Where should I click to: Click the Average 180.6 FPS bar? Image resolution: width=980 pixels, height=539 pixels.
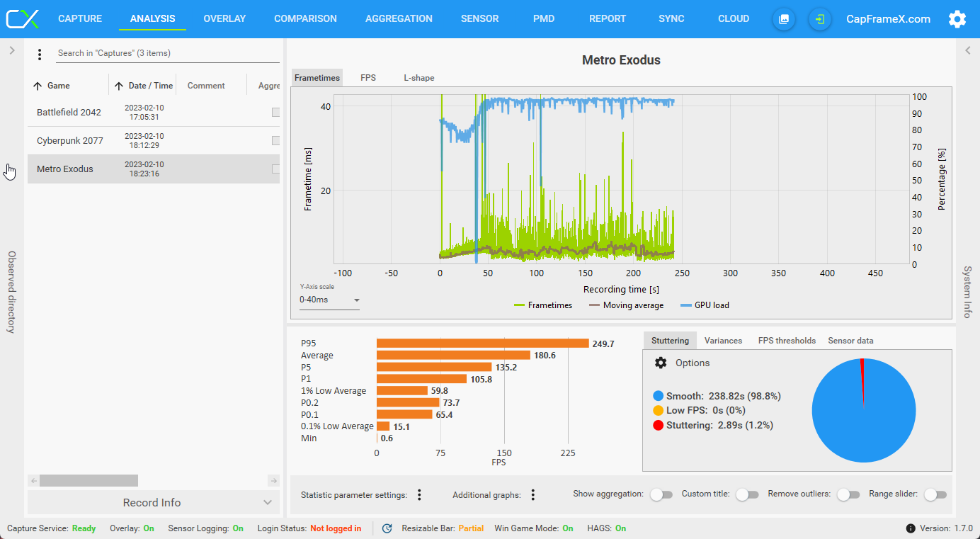coord(453,356)
